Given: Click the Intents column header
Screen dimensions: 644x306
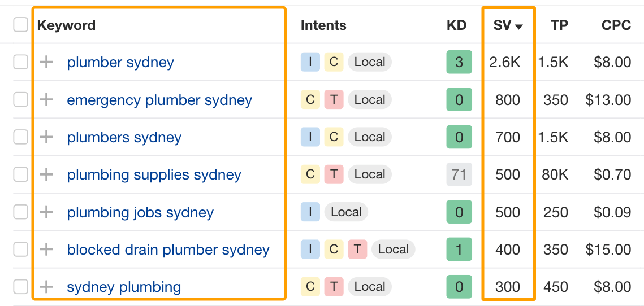Looking at the screenshot, I should [323, 25].
